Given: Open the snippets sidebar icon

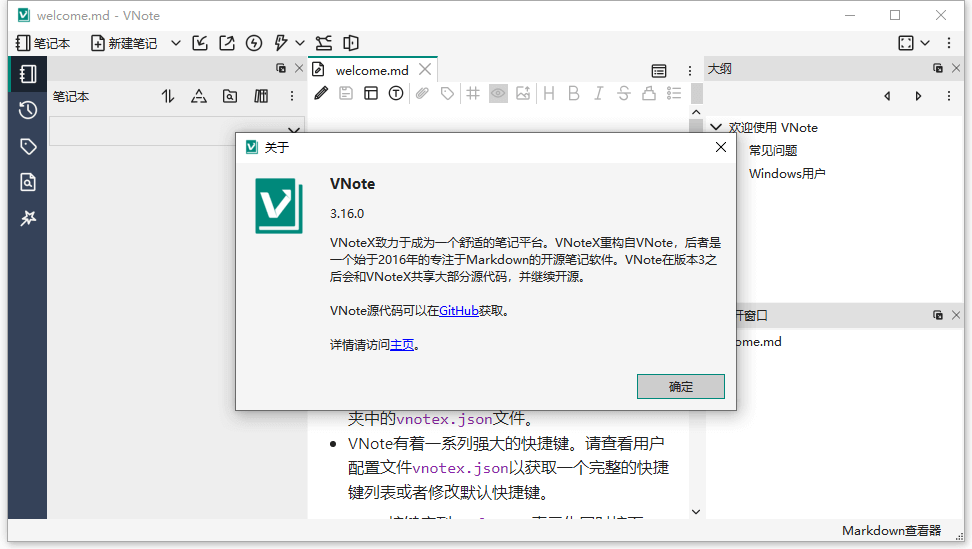Looking at the screenshot, I should coord(28,218).
